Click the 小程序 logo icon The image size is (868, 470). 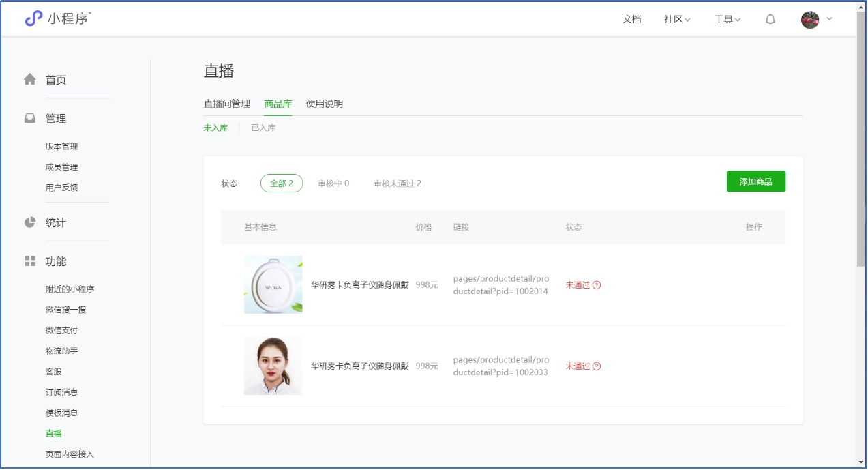click(x=33, y=18)
